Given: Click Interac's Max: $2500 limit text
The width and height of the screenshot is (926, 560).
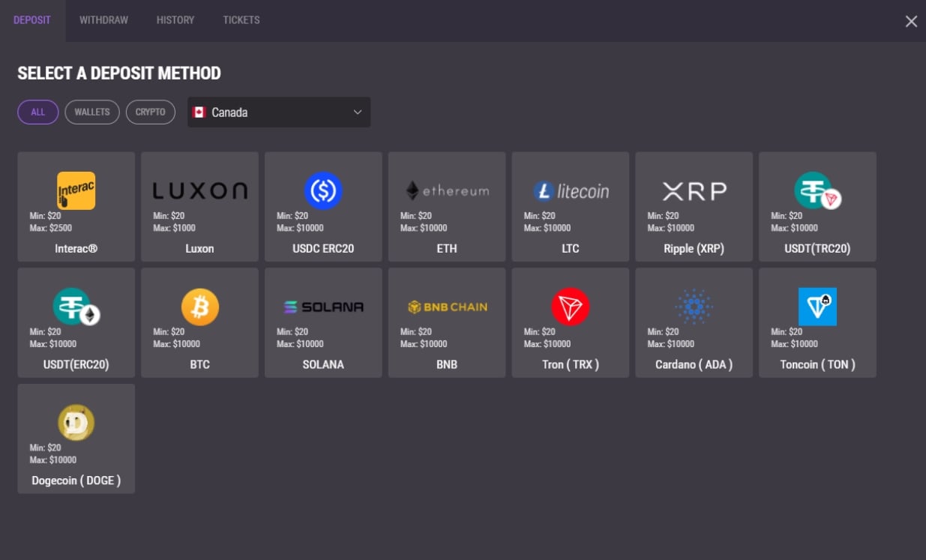Looking at the screenshot, I should pyautogui.click(x=51, y=228).
